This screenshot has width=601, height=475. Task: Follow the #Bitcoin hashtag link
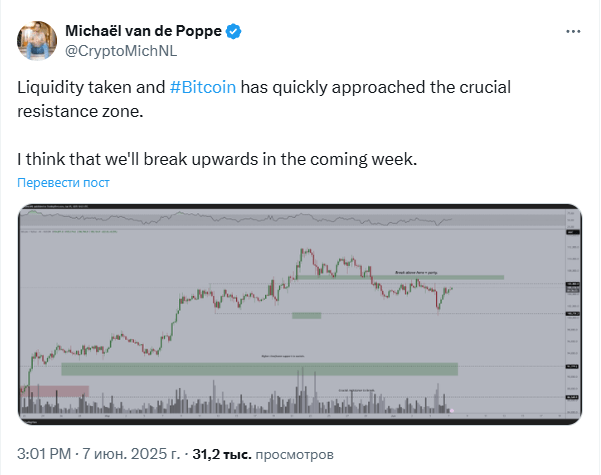tap(203, 87)
